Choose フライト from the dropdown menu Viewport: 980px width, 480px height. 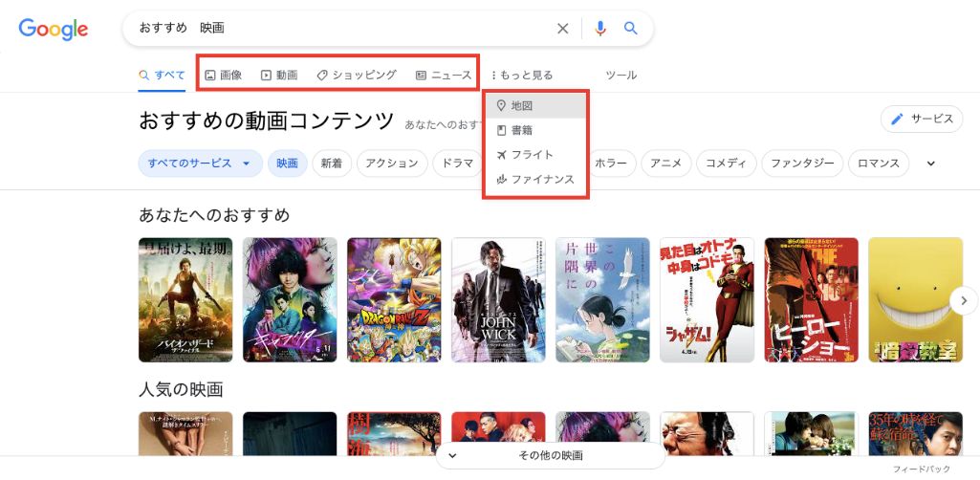(x=535, y=154)
